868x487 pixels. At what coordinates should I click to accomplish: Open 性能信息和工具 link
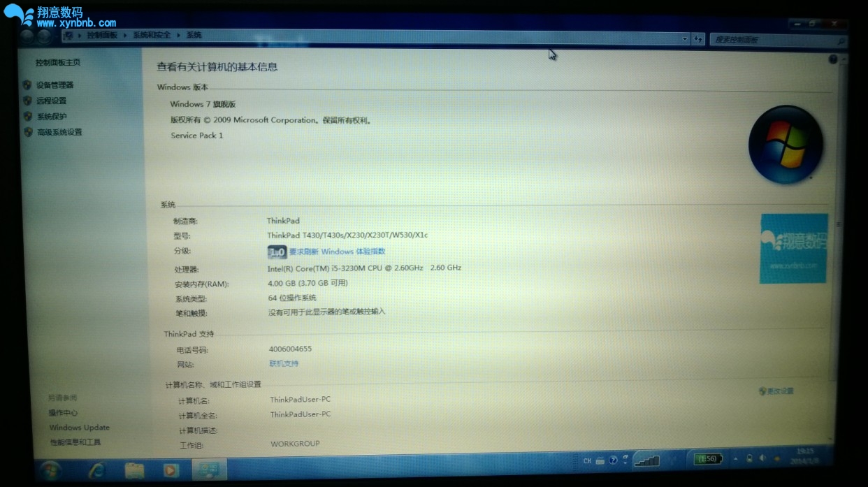[75, 442]
